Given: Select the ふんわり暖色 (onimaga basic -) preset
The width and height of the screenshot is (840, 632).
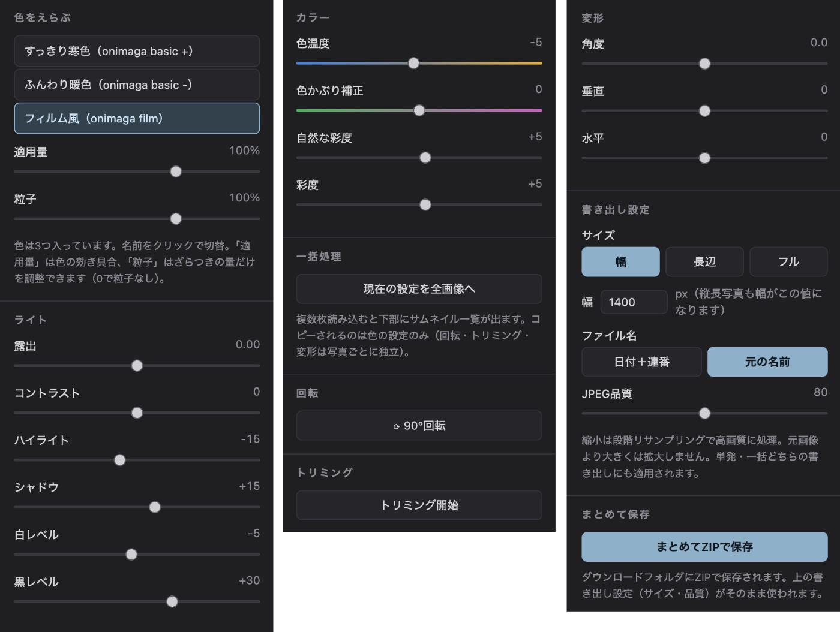Looking at the screenshot, I should (137, 85).
